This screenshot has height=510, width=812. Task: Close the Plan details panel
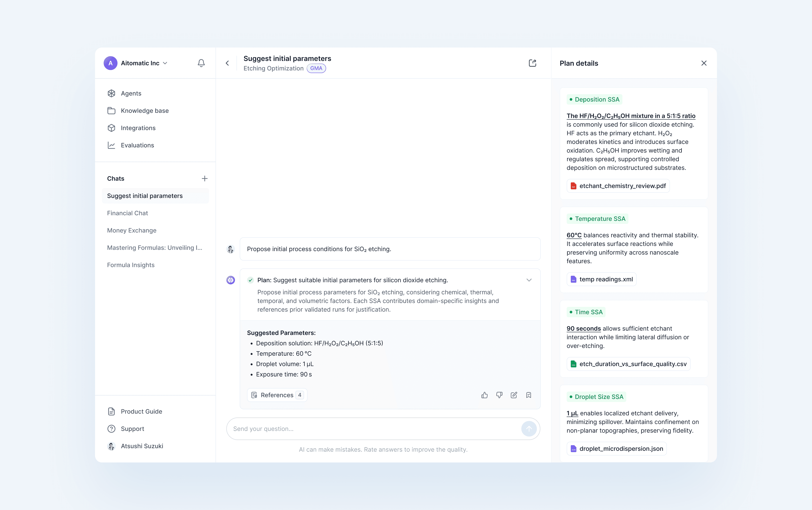pyautogui.click(x=704, y=63)
